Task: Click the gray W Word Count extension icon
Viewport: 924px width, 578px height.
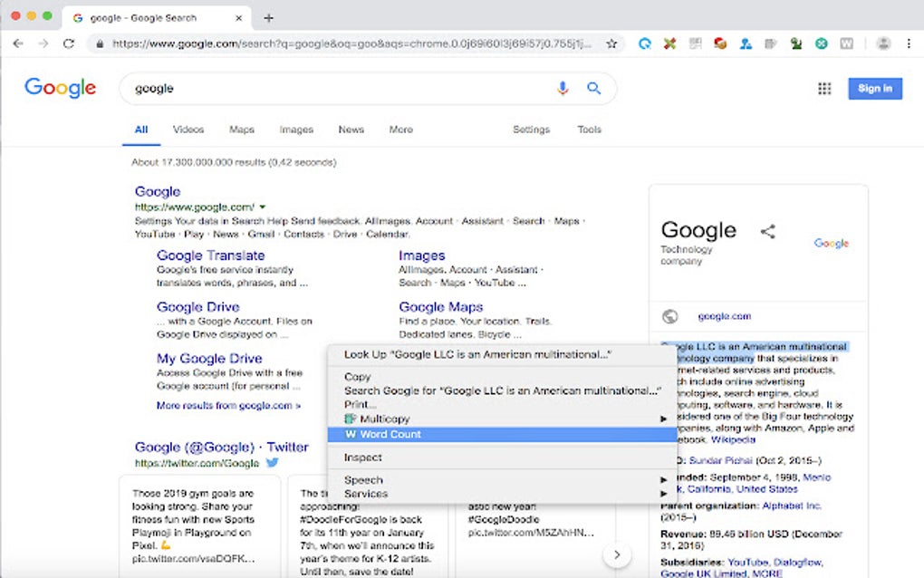Action: 847,43
